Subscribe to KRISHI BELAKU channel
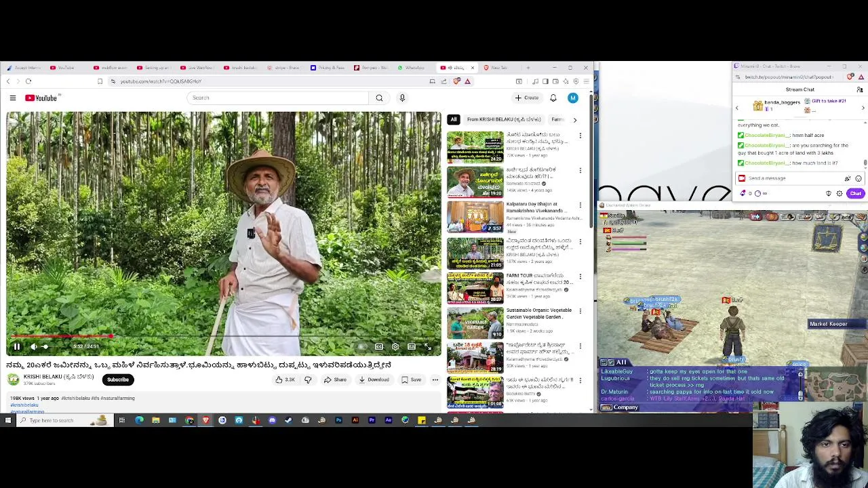 pos(117,380)
